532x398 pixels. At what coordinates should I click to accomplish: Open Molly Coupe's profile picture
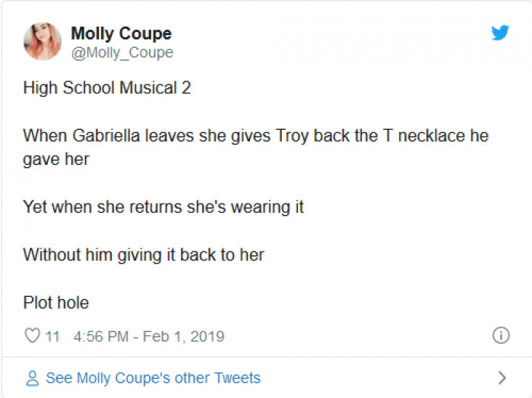(43, 41)
